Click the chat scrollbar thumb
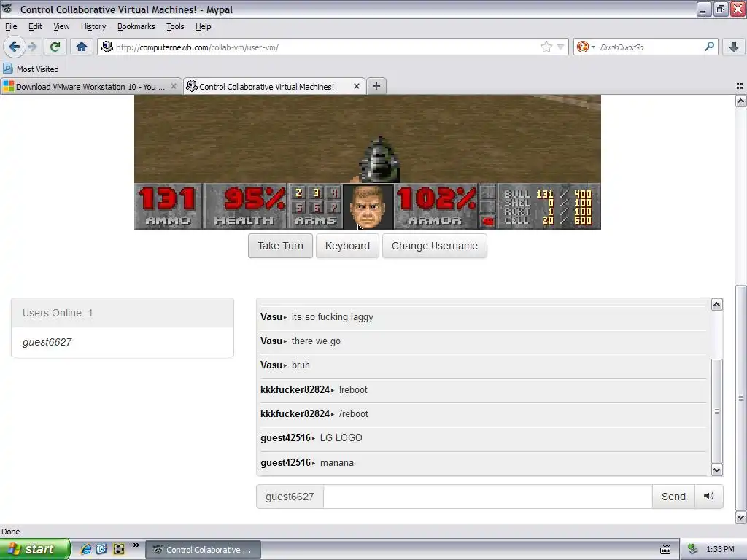Viewport: 747px width, 560px height. click(x=717, y=411)
